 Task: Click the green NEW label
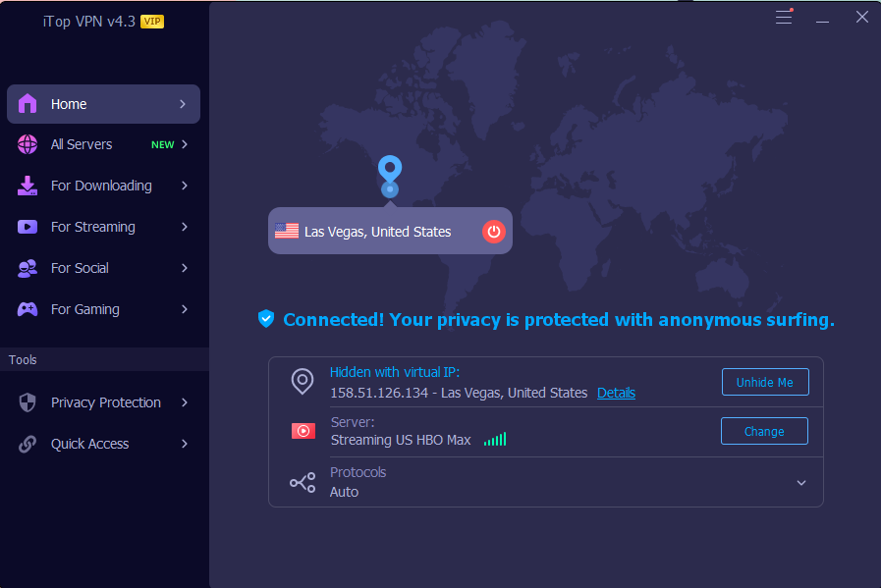click(x=162, y=145)
